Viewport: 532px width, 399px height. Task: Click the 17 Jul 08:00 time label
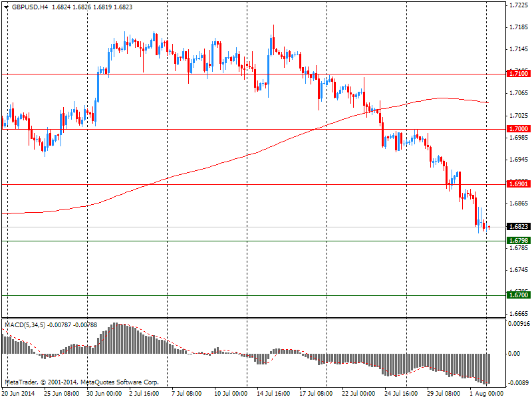[x=316, y=394]
